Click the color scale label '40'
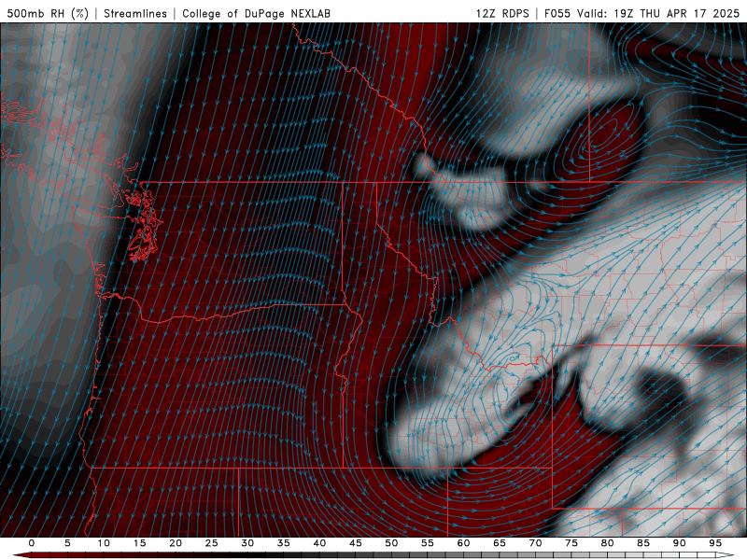747x560 pixels. click(319, 543)
